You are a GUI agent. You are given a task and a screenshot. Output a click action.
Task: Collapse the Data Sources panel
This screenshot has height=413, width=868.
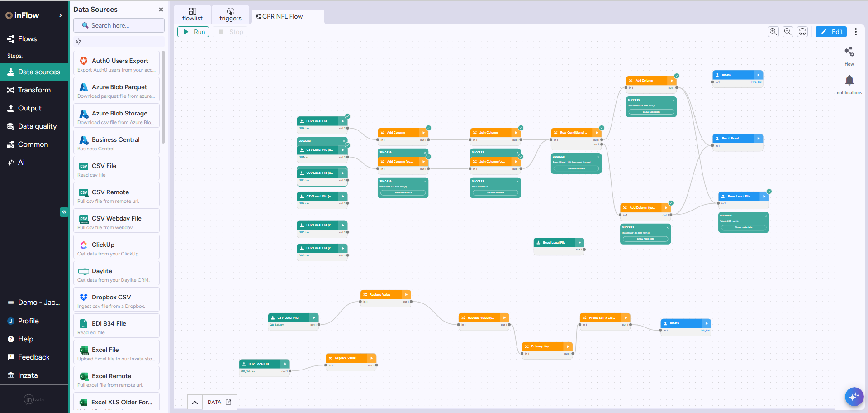[161, 9]
